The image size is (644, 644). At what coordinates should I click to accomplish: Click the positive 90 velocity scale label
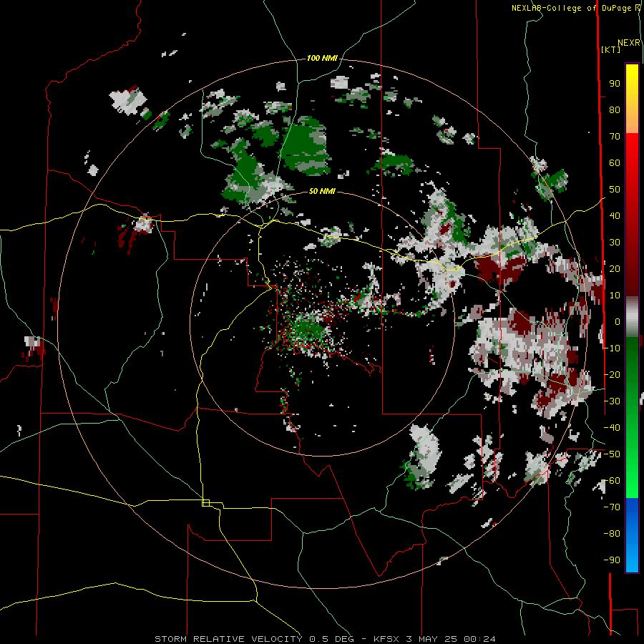coord(615,84)
